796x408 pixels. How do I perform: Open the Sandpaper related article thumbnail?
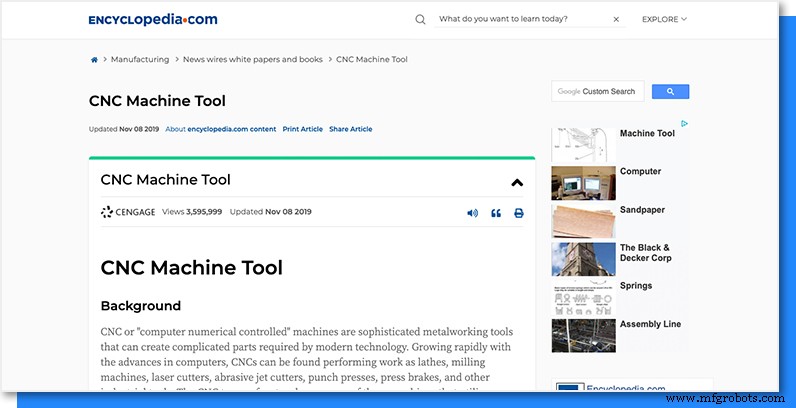point(583,220)
